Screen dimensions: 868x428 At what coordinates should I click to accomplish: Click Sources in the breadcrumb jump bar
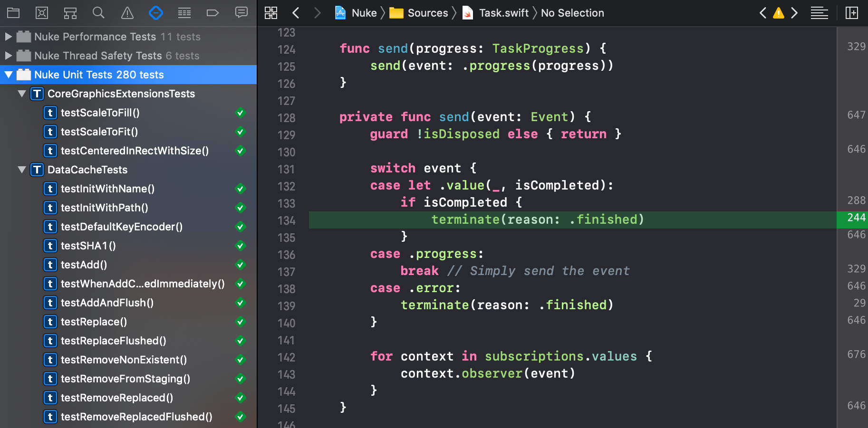[427, 13]
